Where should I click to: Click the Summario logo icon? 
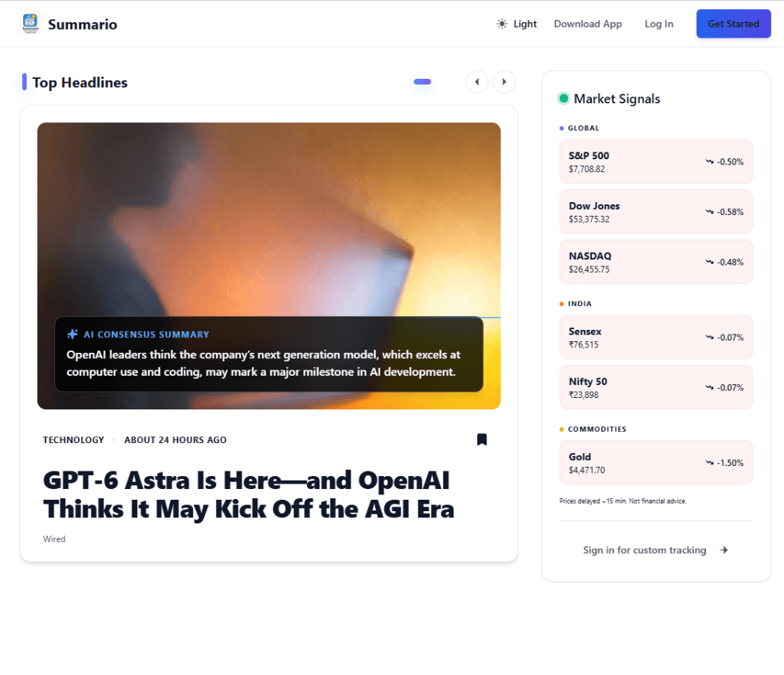point(31,24)
